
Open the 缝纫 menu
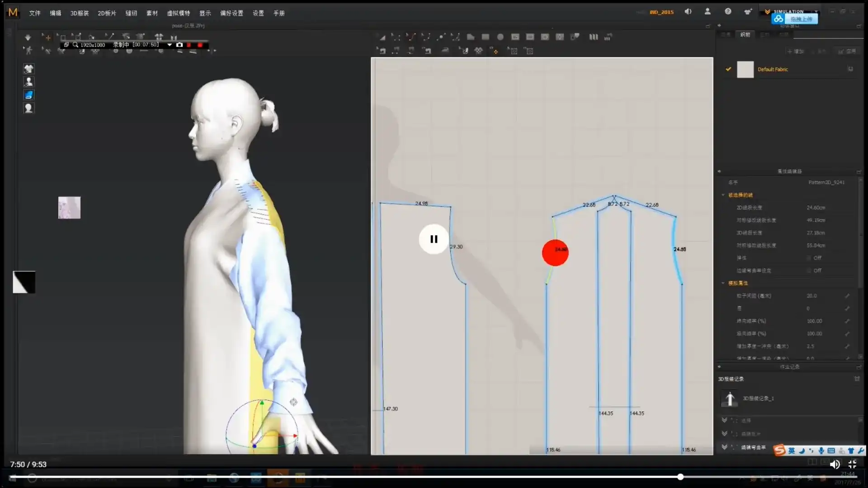pos(131,13)
